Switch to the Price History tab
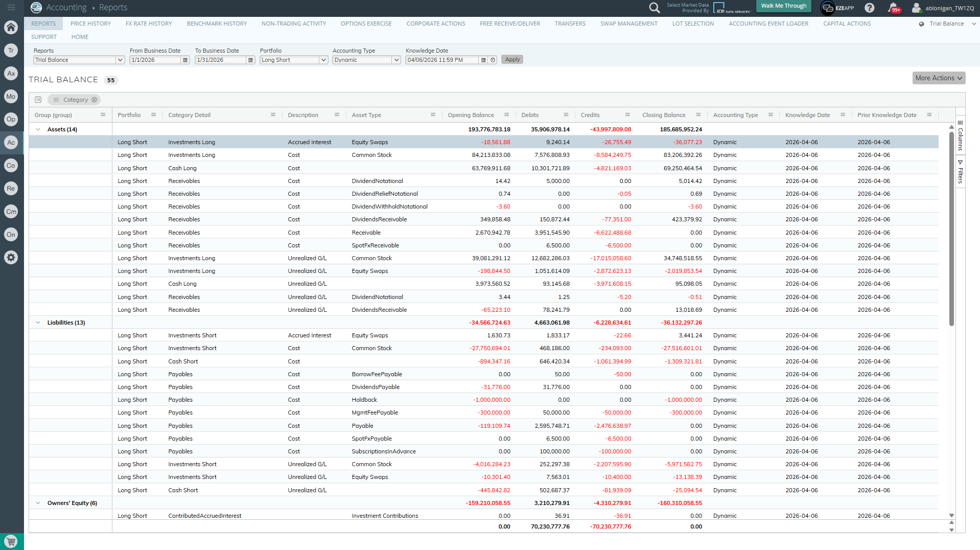Screen dimensions: 980x550 coord(90,24)
